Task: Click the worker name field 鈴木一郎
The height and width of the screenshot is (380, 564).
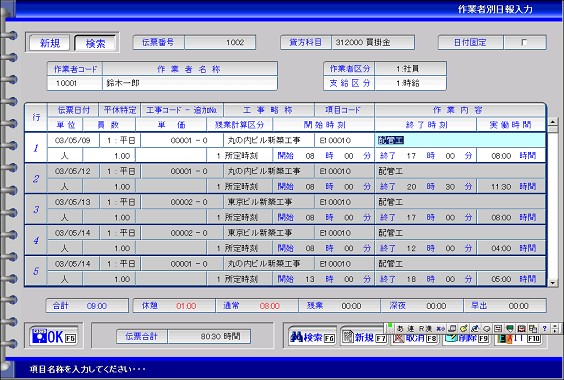Action: 190,83
